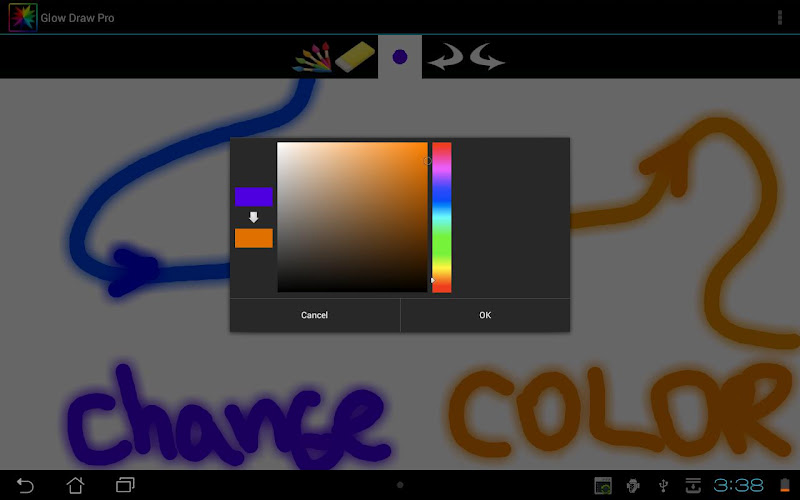Click the rainbow hue slider bar
The height and width of the screenshot is (500, 800).
[441, 217]
